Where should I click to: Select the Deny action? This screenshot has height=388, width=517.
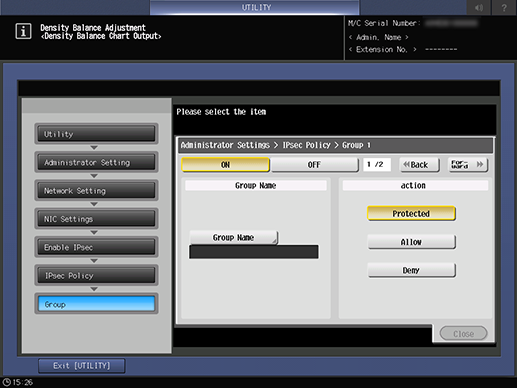[411, 270]
